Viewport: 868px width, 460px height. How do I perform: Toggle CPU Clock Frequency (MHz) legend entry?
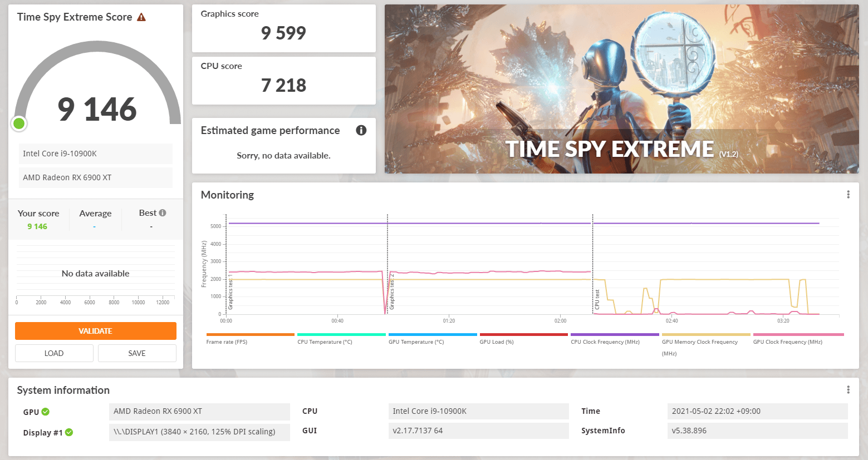605,342
